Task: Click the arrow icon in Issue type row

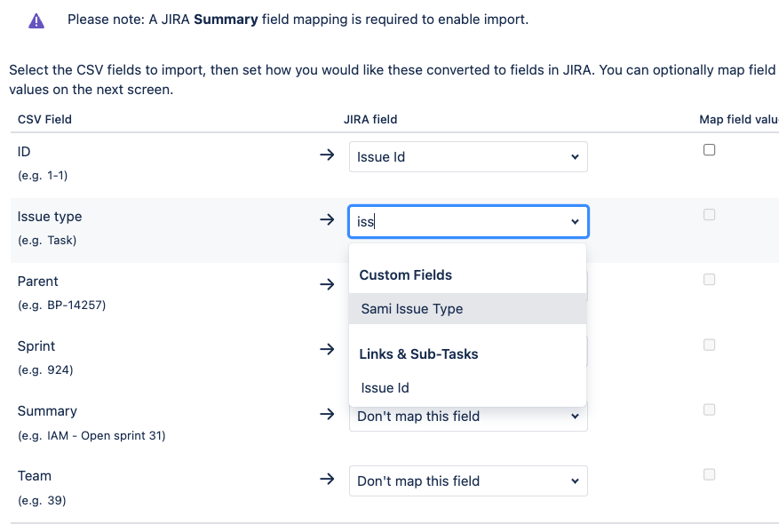Action: pyautogui.click(x=327, y=219)
